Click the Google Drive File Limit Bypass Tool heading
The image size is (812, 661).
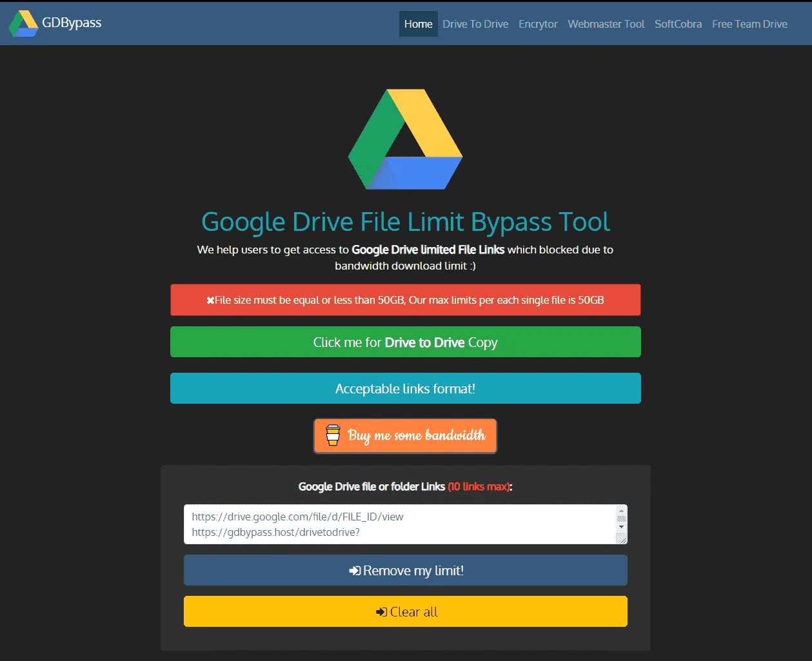coord(406,221)
